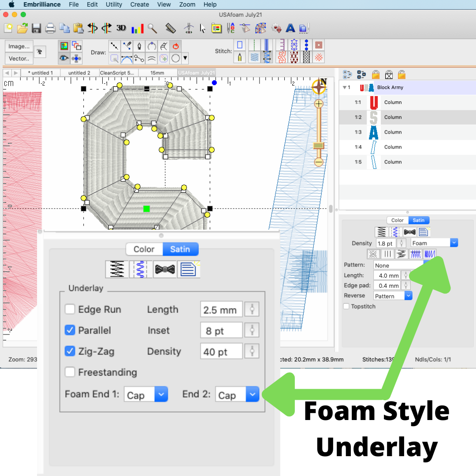Click the 3D view toolbar icon
Viewport: 476px width, 476px height.
pyautogui.click(x=121, y=28)
